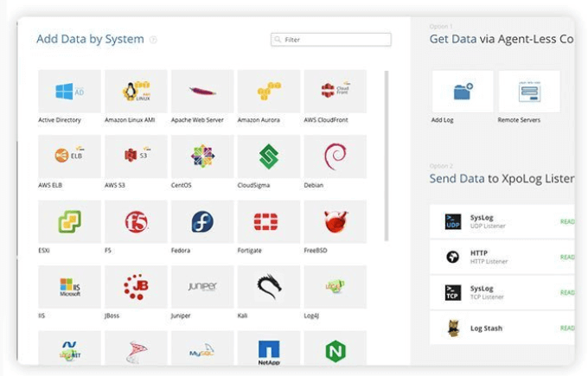Open the Apache Web Server tile

coord(202,91)
